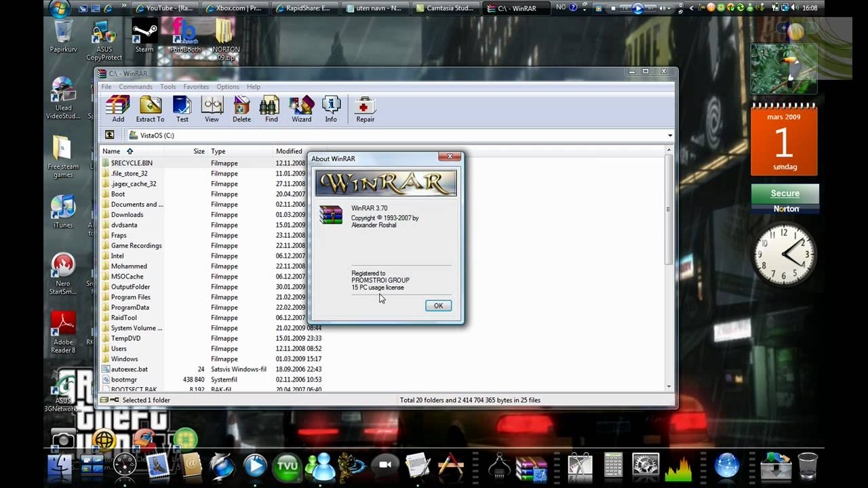Open the Help menu

pyautogui.click(x=254, y=87)
